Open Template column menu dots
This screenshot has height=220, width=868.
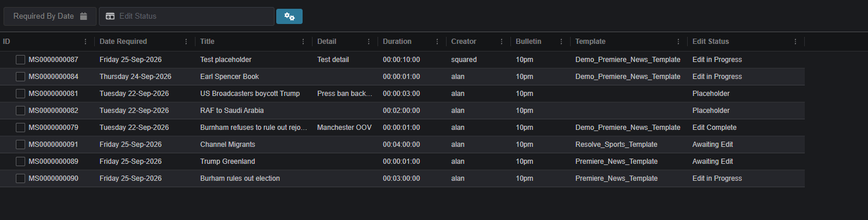[678, 42]
